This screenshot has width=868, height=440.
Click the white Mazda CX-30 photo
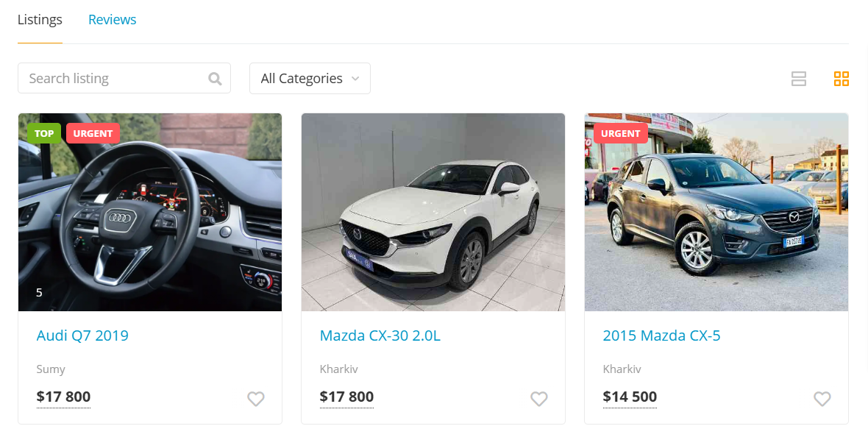(433, 221)
